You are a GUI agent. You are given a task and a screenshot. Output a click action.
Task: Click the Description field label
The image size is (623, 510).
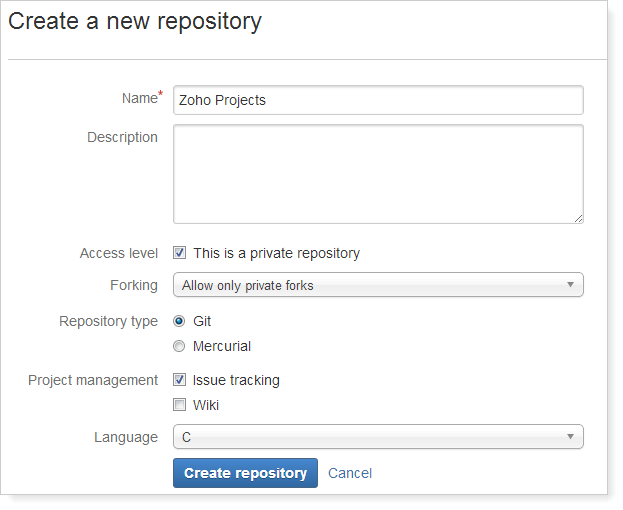[x=122, y=137]
